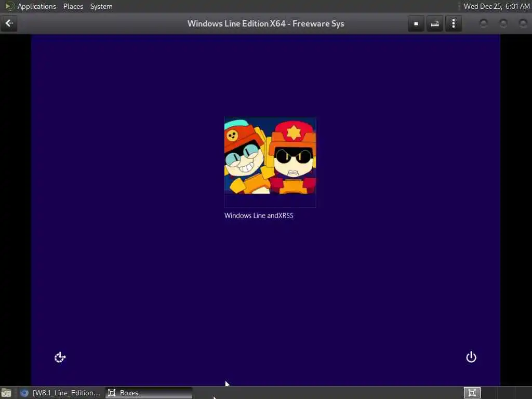
Task: Click the last dimmed round window control
Action: point(523,23)
